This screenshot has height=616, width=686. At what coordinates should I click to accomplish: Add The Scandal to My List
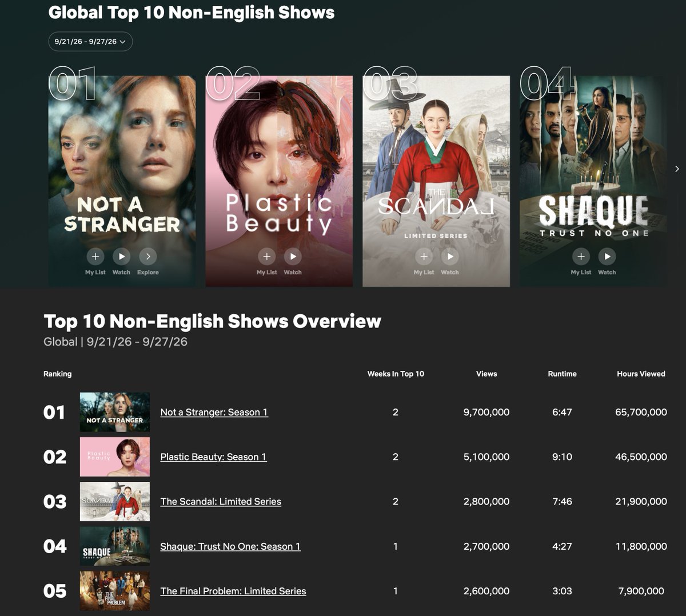[x=424, y=257]
